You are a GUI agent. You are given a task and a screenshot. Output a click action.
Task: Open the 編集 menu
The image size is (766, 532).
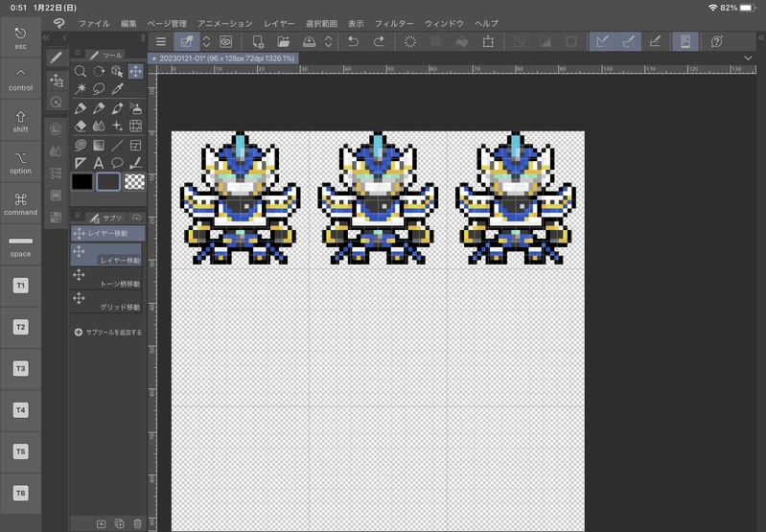tap(128, 23)
